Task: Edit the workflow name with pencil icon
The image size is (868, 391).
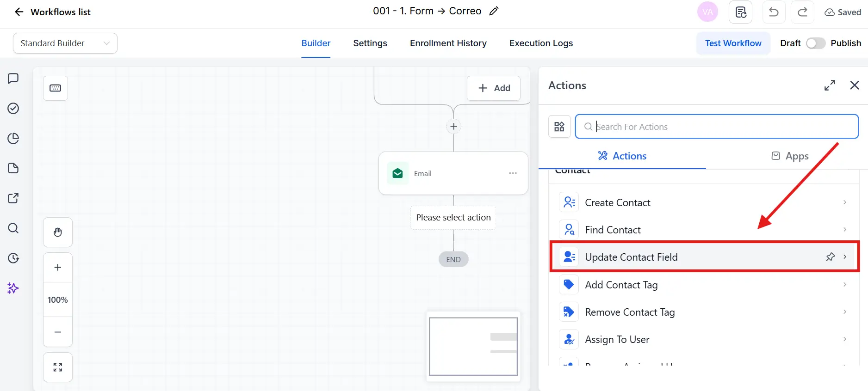Action: click(x=494, y=11)
